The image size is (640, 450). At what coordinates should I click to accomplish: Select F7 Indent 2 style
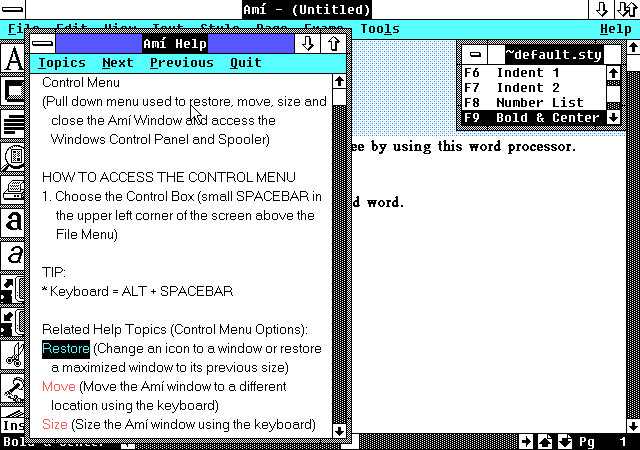[534, 88]
